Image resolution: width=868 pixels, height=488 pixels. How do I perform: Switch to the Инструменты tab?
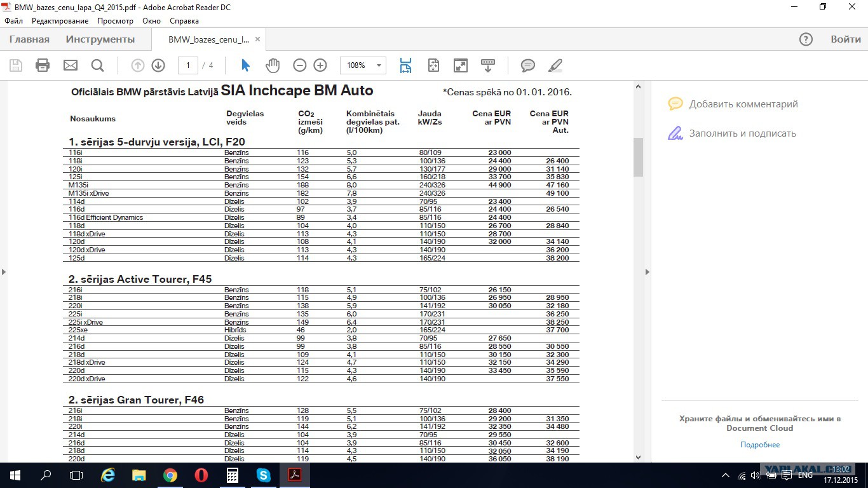tap(100, 39)
